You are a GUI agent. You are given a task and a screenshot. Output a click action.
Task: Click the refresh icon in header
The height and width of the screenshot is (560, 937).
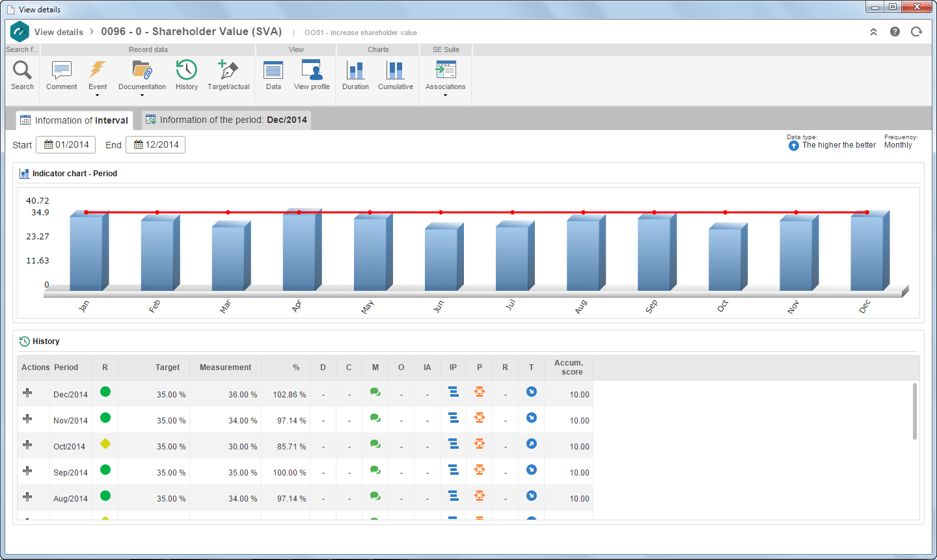click(916, 32)
